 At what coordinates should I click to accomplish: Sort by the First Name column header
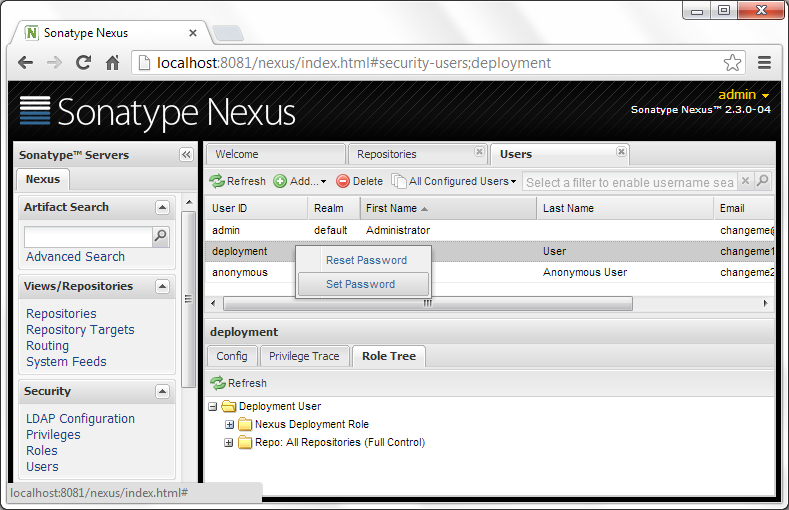[x=448, y=208]
